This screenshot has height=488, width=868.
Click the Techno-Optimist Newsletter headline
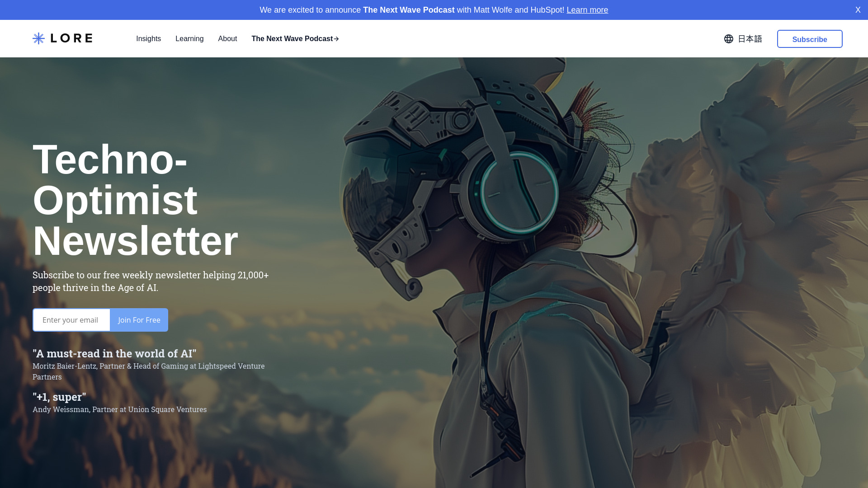point(135,198)
